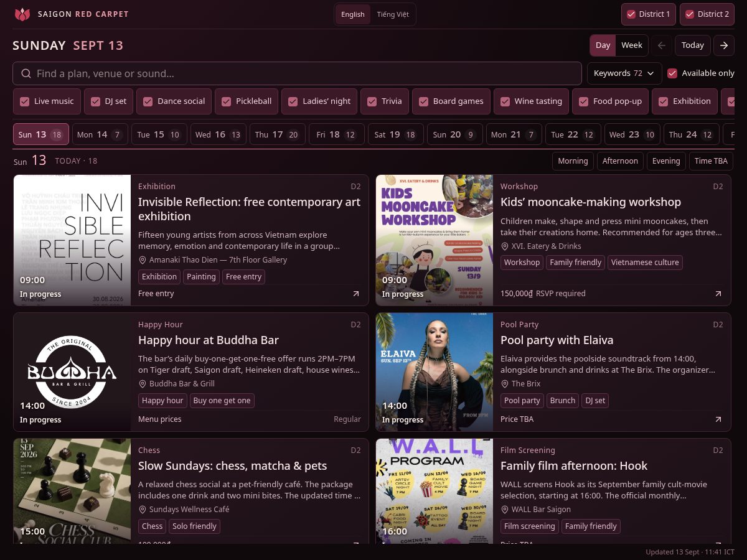Viewport: 747px width, 560px height.
Task: Select Sat 19 date tab
Action: click(x=396, y=134)
